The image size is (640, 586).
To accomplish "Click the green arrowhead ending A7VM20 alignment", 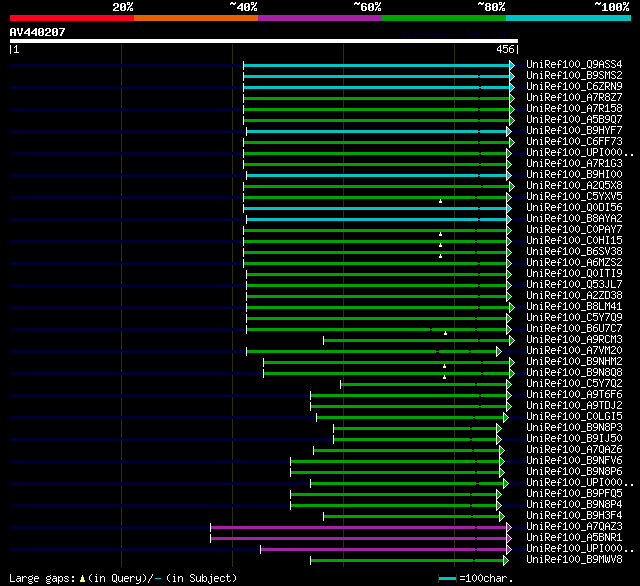I will (x=499, y=351).
